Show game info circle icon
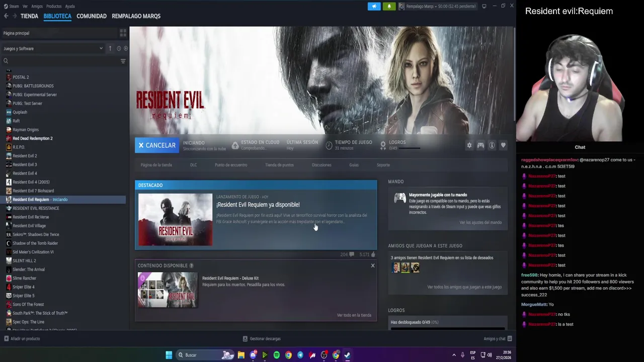644x362 pixels. click(492, 145)
